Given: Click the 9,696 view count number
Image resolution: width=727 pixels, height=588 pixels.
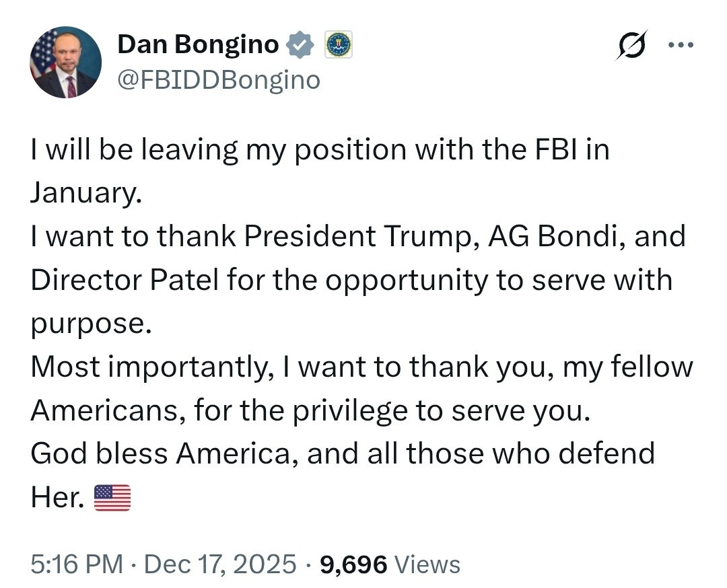Looking at the screenshot, I should tap(353, 564).
